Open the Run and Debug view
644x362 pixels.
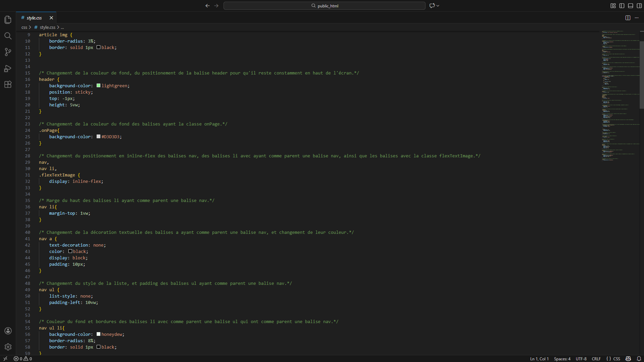[8, 68]
